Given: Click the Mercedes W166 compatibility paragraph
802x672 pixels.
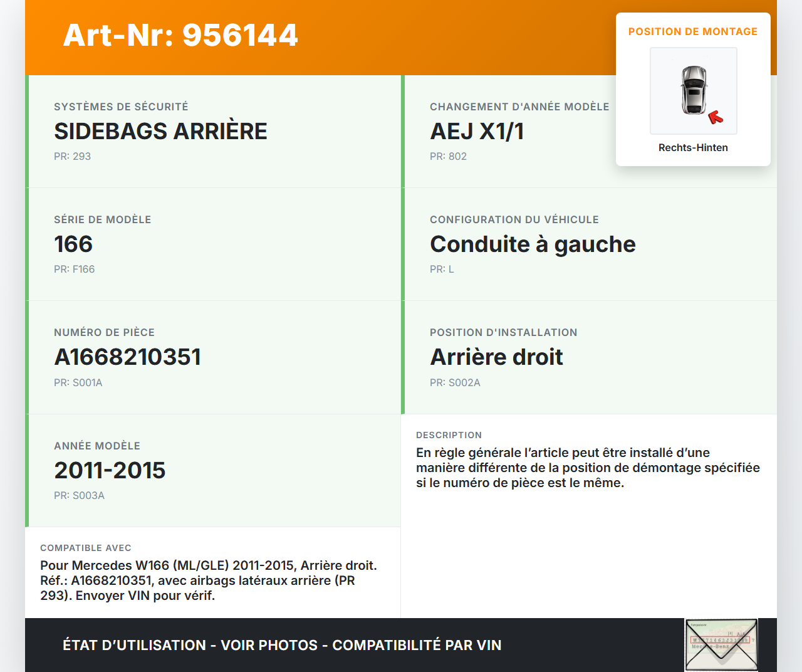Looking at the screenshot, I should click(x=209, y=580).
